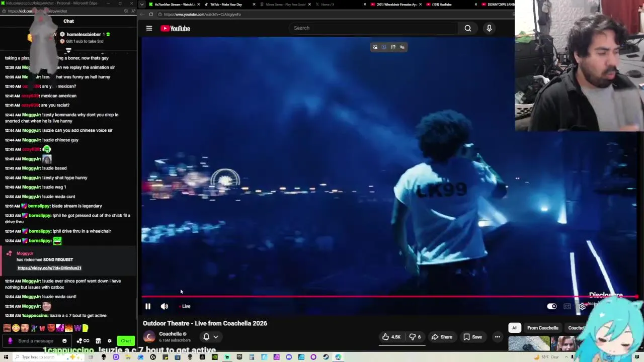Go to the YouTube home logo

tap(175, 28)
